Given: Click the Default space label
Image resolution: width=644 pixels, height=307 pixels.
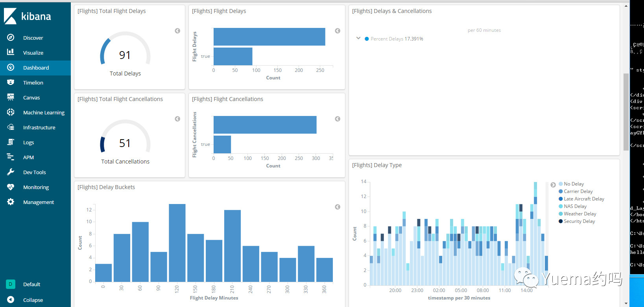Looking at the screenshot, I should (x=31, y=284).
